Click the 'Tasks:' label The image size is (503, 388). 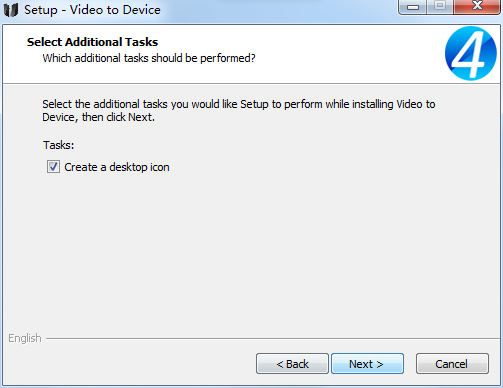point(58,145)
